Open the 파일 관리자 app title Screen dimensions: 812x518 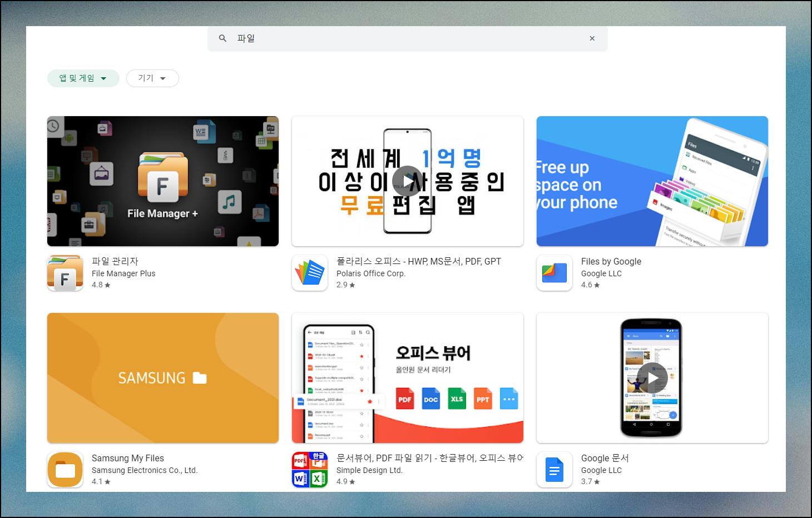pyautogui.click(x=115, y=261)
